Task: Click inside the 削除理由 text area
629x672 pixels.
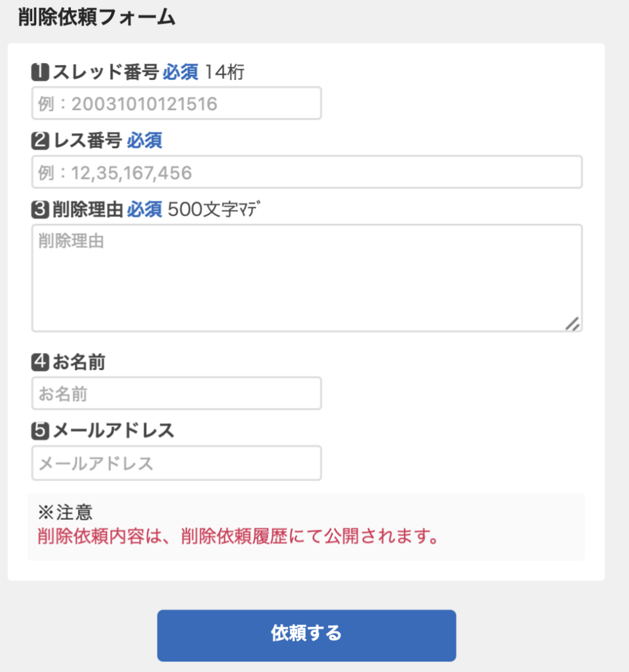Action: [x=307, y=278]
